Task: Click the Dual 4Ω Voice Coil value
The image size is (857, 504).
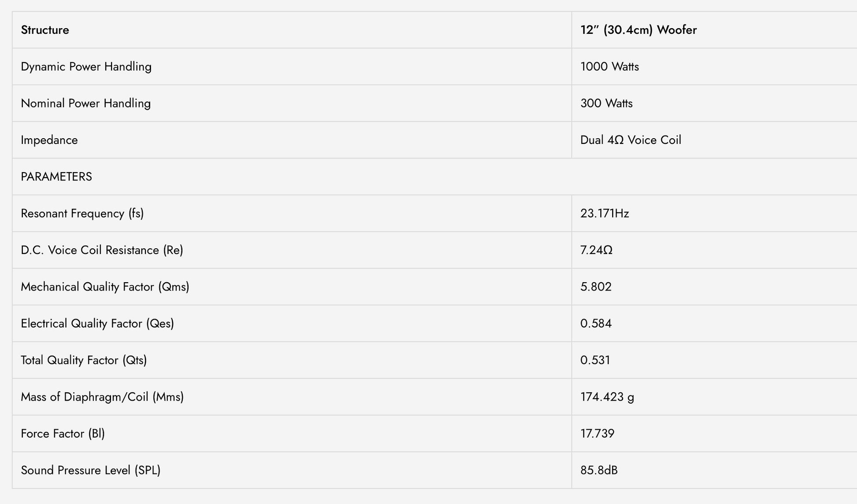Action: pos(631,140)
